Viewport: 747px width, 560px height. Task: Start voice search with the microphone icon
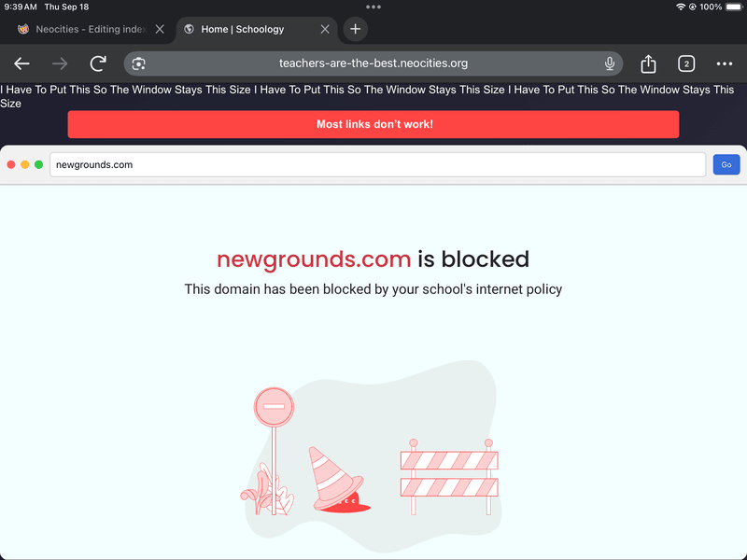610,63
